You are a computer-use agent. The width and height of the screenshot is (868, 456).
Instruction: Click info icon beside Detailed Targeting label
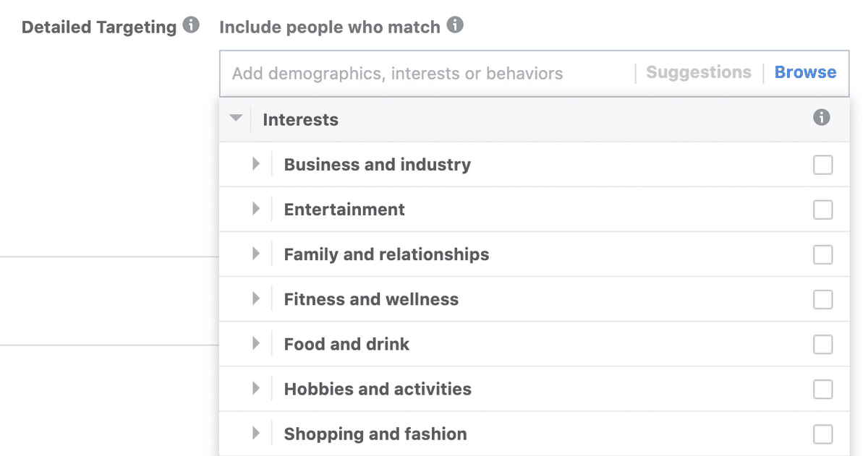pos(191,26)
